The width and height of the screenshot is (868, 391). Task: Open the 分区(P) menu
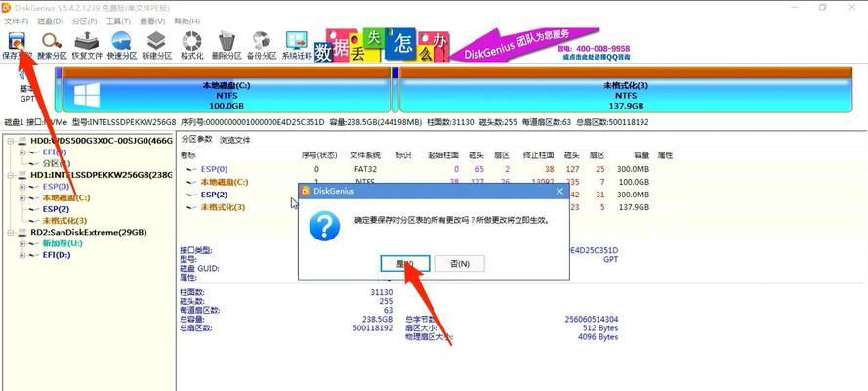[x=85, y=22]
